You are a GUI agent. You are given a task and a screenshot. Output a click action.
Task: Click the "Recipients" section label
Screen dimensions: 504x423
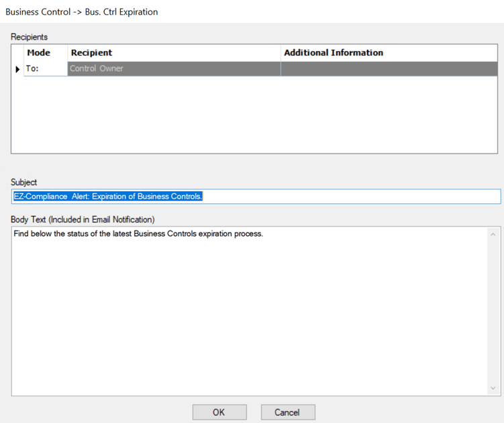click(x=30, y=37)
